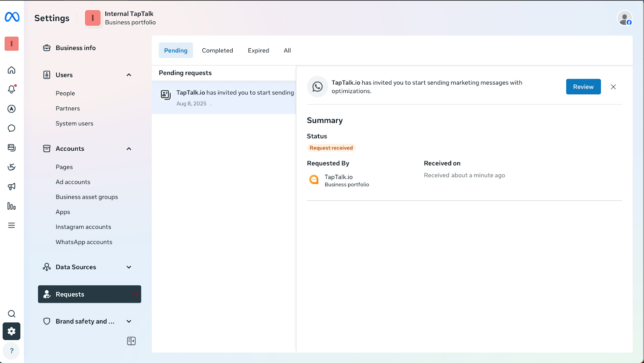
Task: Click the Data Sources section label
Action: (x=76, y=267)
